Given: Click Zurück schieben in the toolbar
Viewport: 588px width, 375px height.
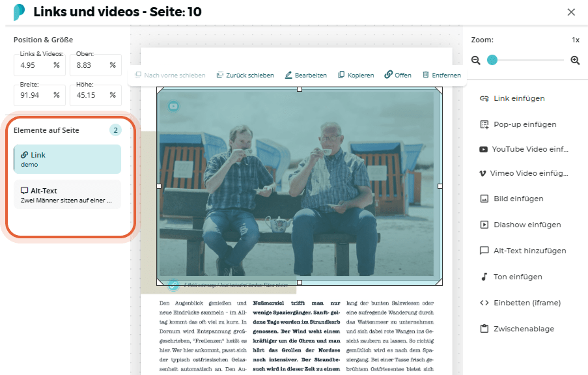Looking at the screenshot, I should (245, 75).
